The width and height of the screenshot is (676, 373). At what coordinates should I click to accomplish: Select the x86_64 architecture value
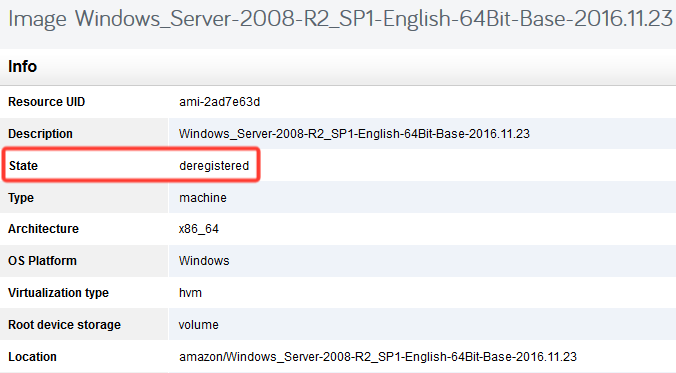click(199, 229)
